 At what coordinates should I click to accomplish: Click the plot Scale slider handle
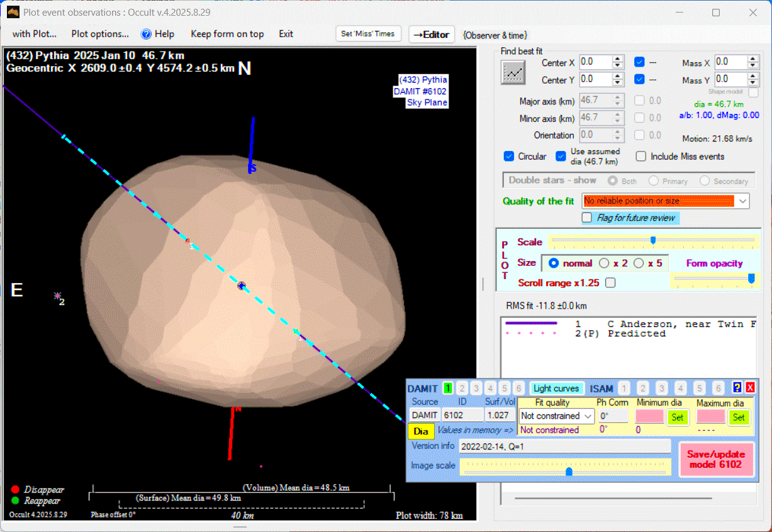653,240
